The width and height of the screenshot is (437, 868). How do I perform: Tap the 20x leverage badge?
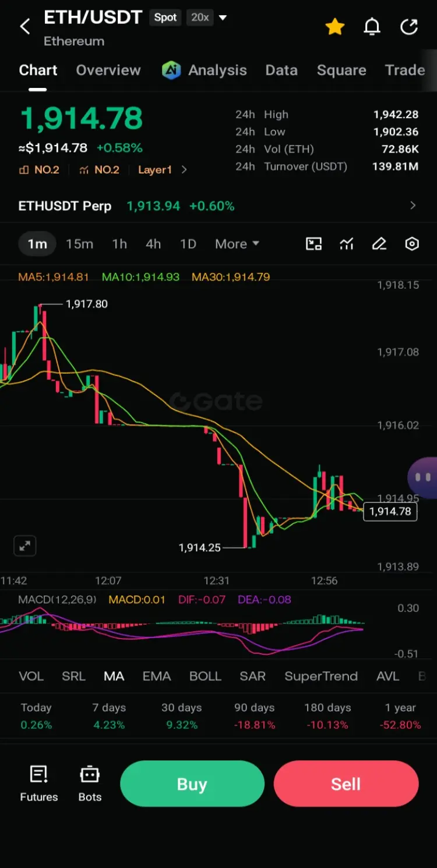200,17
